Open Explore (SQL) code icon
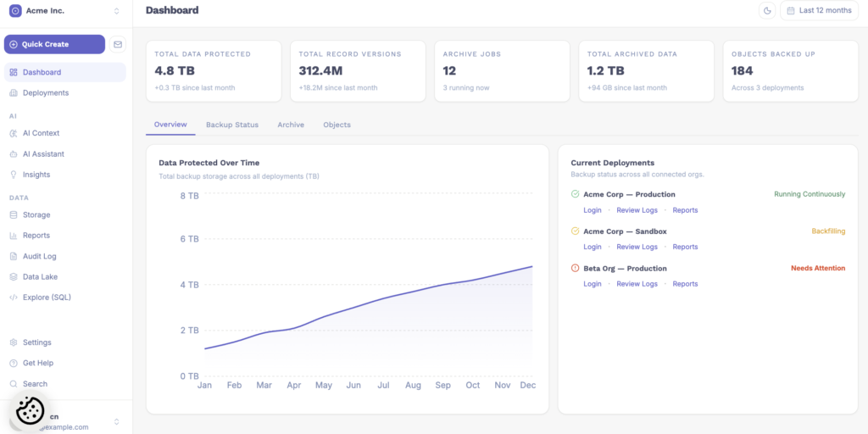868x434 pixels. 14,298
